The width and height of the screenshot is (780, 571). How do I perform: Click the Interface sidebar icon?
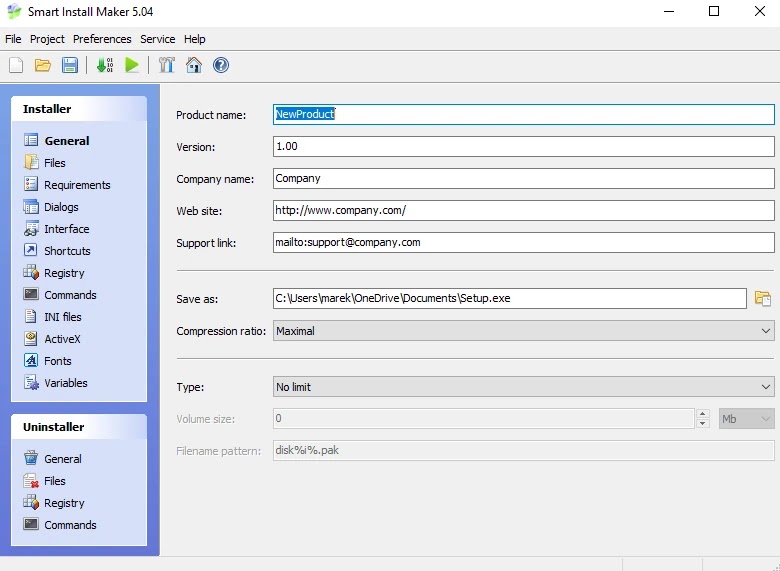(31, 228)
